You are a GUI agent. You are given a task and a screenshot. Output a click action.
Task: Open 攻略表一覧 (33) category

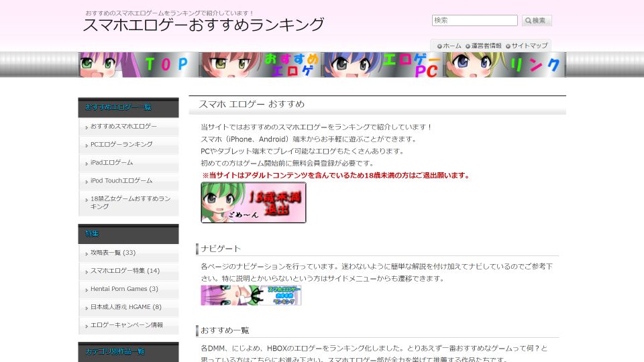(113, 253)
